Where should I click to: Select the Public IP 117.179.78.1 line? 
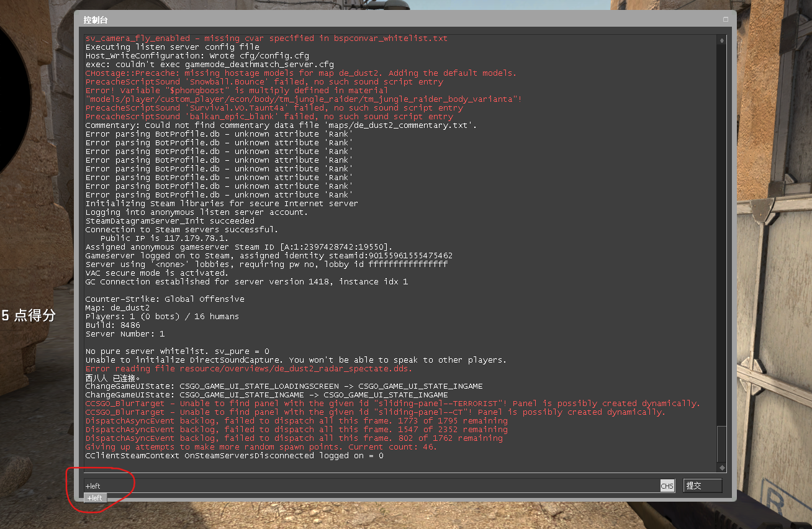coord(165,238)
